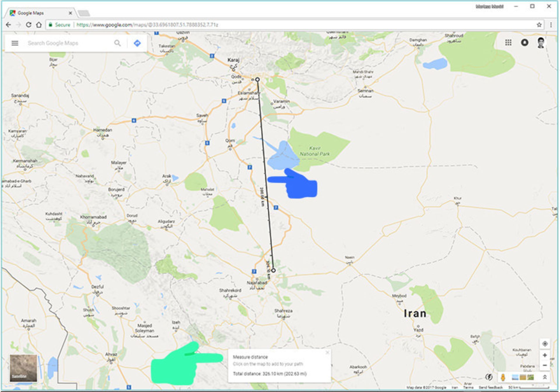Open first photo thumbnail in imagery strip
This screenshot has height=392, width=560.
tap(515, 377)
